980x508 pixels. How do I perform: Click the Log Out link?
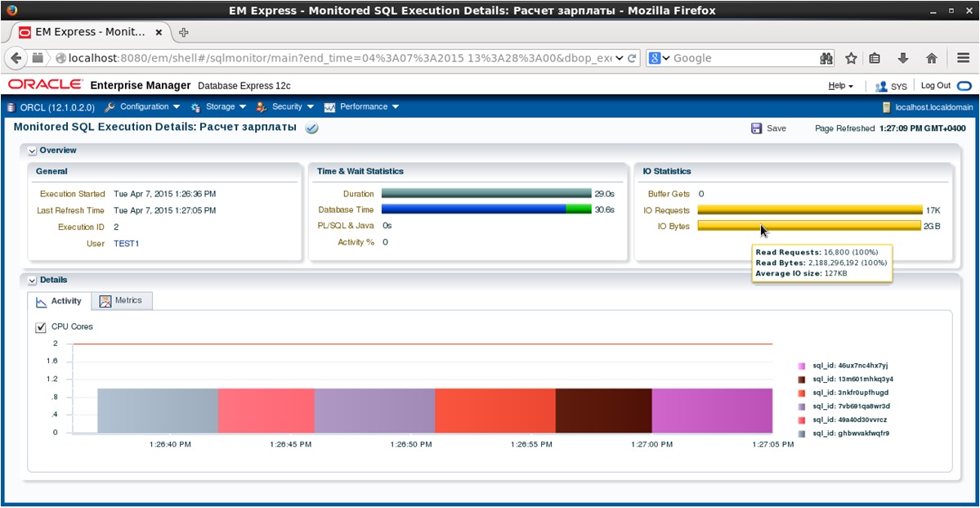tap(935, 85)
